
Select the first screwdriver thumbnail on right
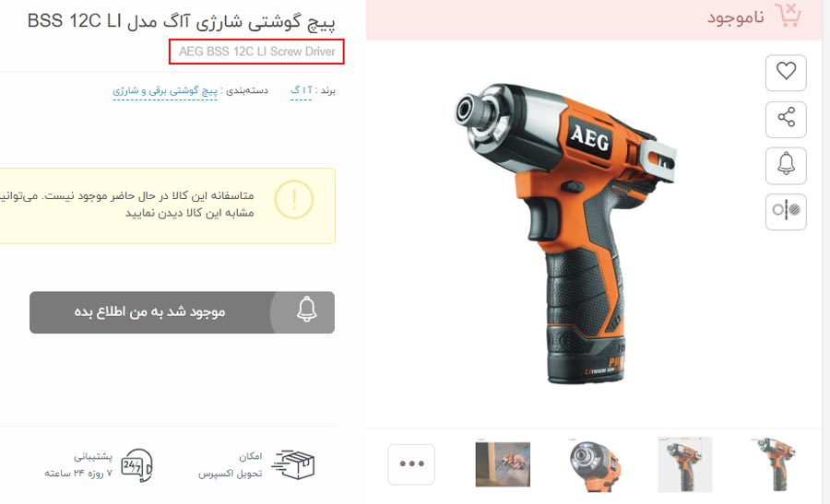click(774, 464)
